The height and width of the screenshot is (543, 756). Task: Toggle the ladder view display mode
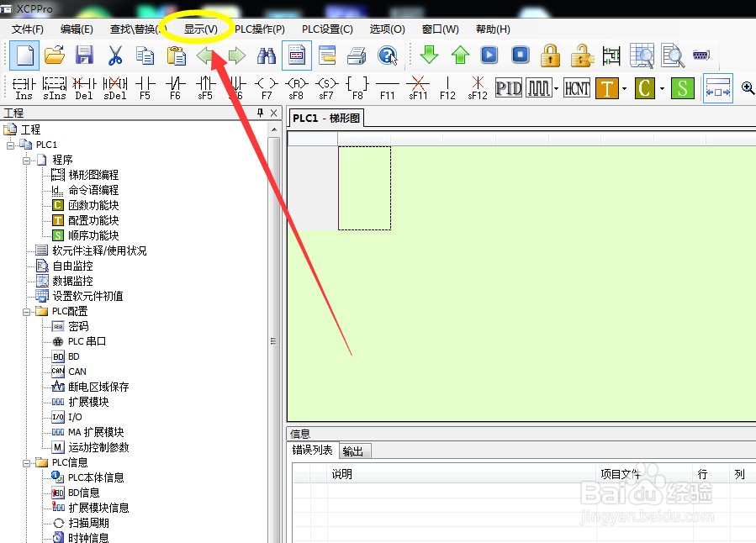(296, 54)
